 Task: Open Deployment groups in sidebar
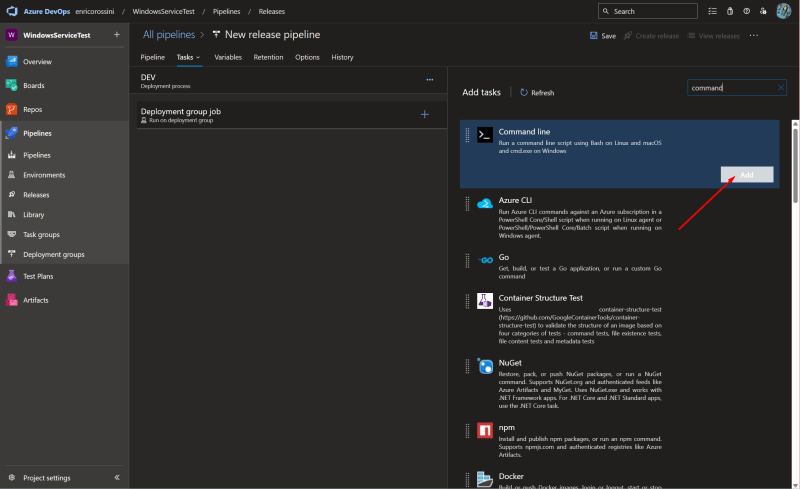click(54, 255)
